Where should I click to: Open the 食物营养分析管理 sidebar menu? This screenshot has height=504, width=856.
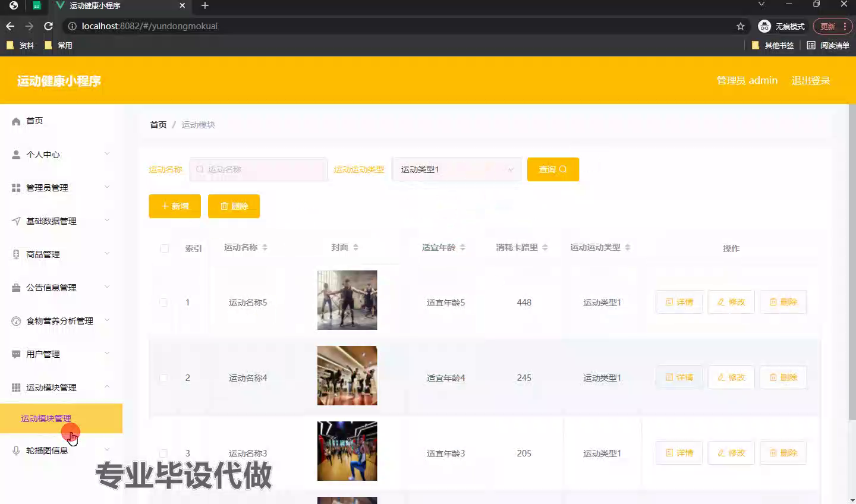61,321
